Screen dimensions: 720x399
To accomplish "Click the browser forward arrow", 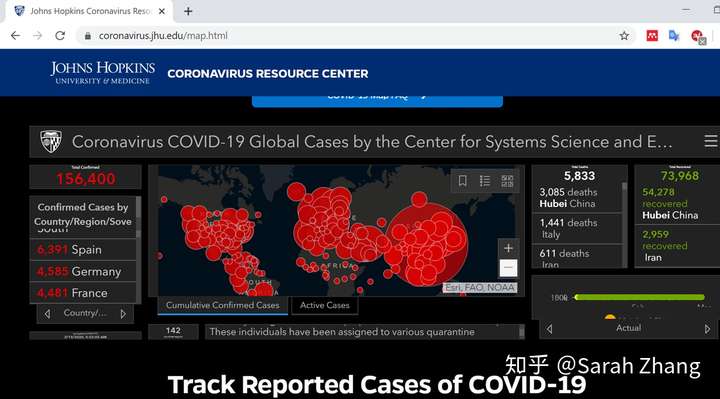I will (37, 36).
